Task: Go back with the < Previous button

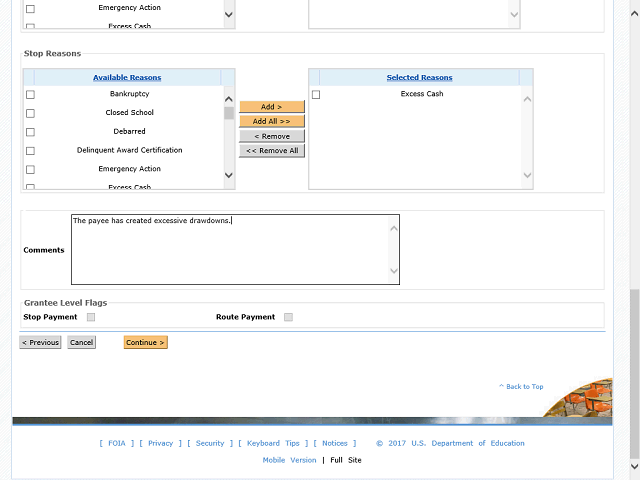Action: pyautogui.click(x=40, y=342)
